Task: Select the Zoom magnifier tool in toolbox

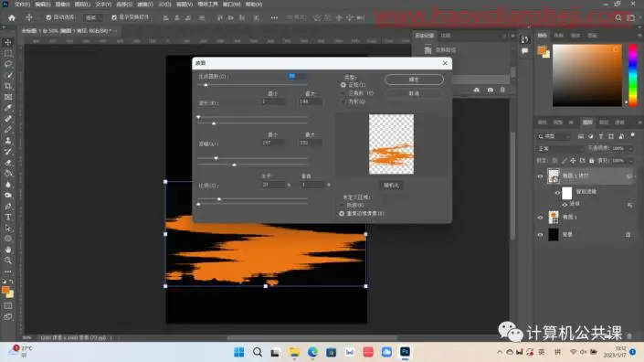Action: 8,261
